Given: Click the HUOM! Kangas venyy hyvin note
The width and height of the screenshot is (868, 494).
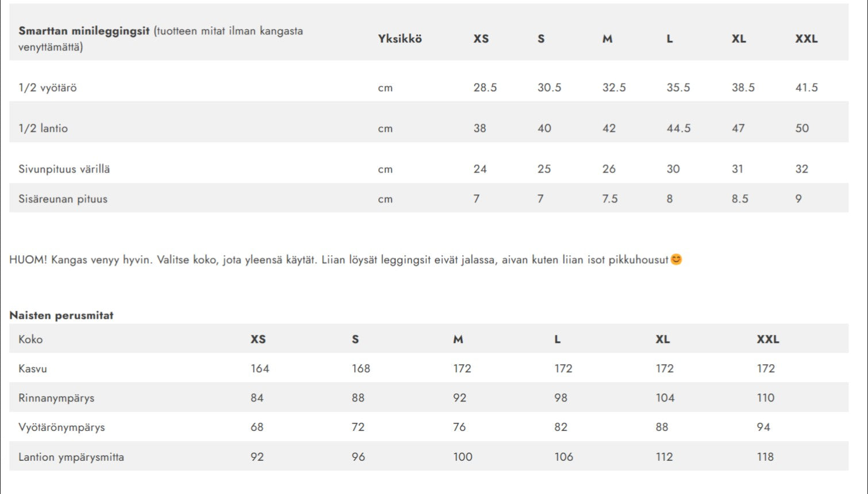Looking at the screenshot, I should pyautogui.click(x=345, y=260).
